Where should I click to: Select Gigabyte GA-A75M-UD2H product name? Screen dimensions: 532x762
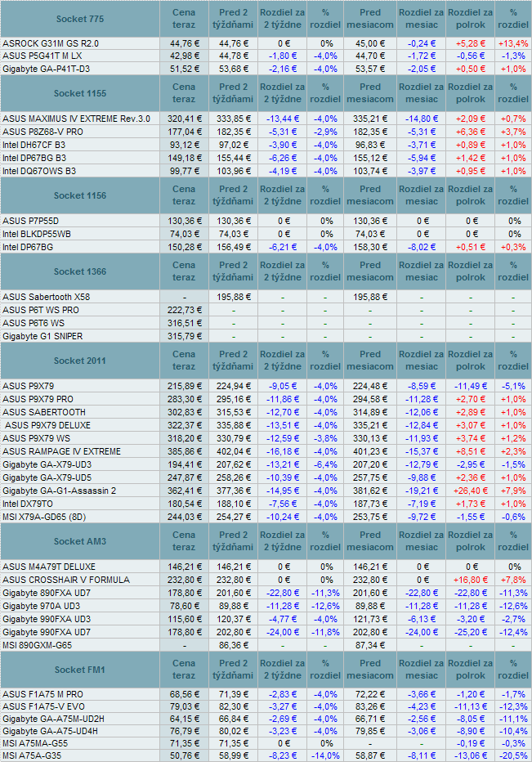click(53, 719)
